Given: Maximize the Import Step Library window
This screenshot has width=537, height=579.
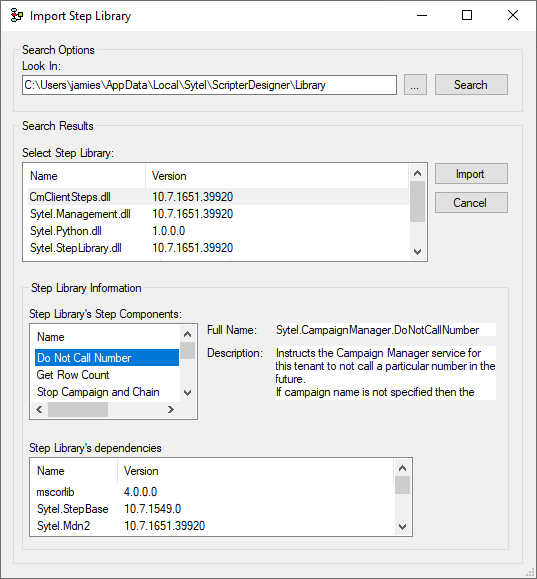Looking at the screenshot, I should tap(467, 16).
